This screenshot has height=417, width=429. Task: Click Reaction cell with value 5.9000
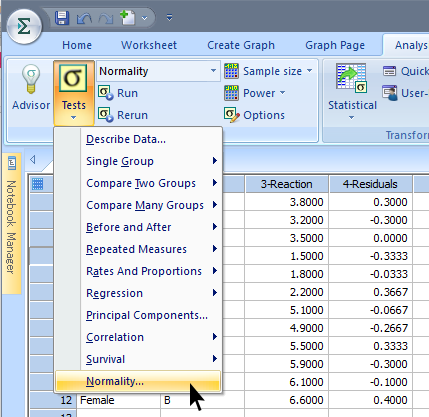pyautogui.click(x=287, y=364)
